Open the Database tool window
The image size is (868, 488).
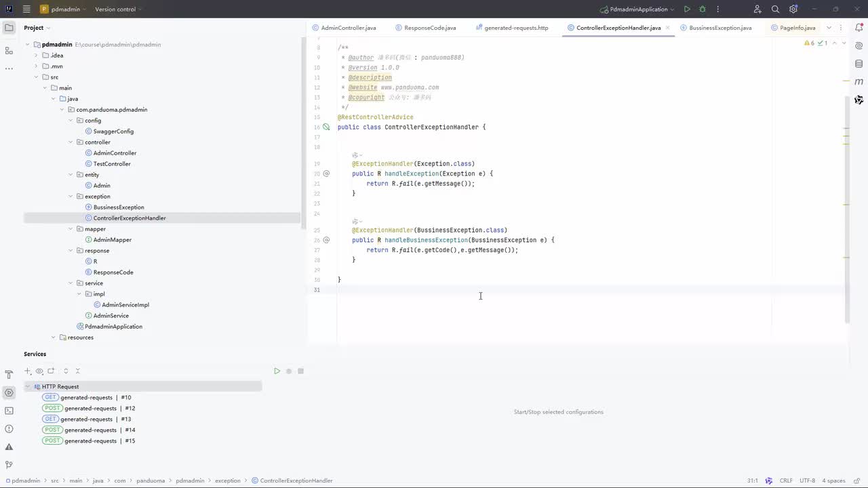pos(859,64)
